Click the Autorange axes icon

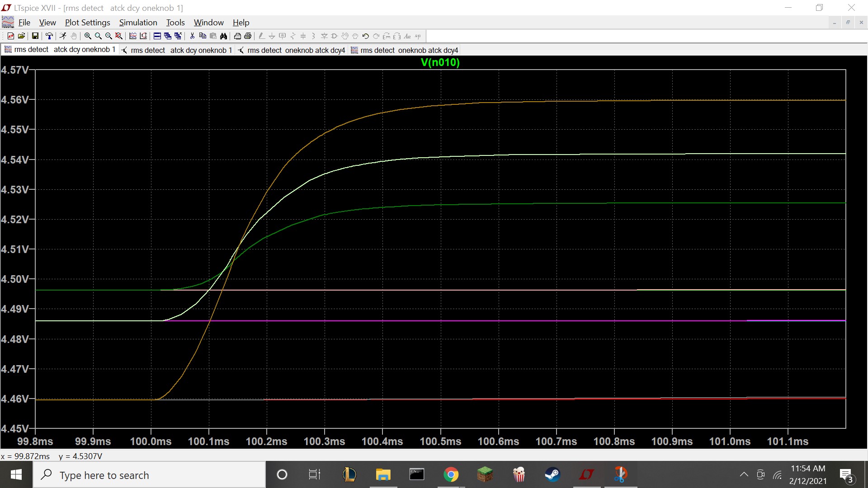[x=143, y=36]
